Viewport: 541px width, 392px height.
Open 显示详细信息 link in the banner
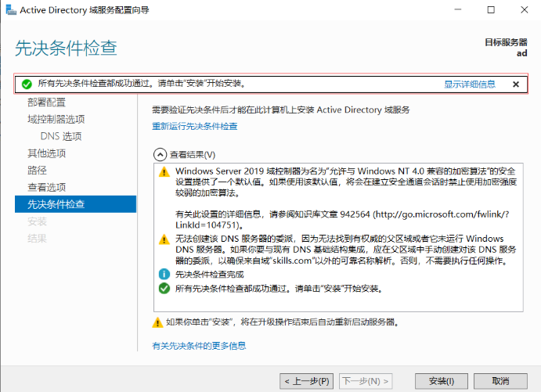coord(470,85)
